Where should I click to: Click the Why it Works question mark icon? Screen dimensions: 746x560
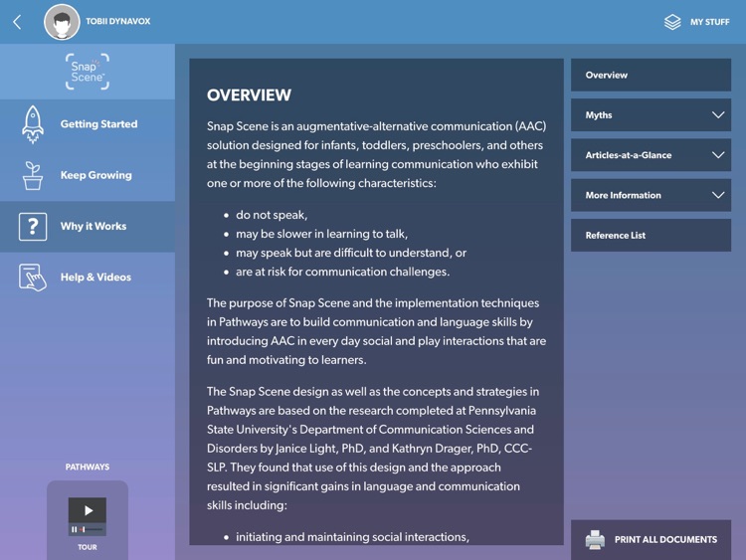click(33, 227)
